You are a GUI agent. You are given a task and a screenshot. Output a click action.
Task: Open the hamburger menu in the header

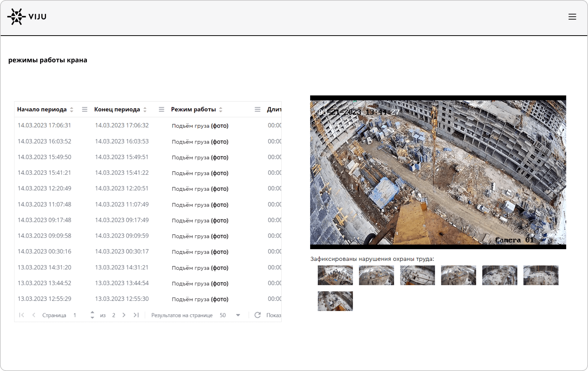pyautogui.click(x=572, y=17)
